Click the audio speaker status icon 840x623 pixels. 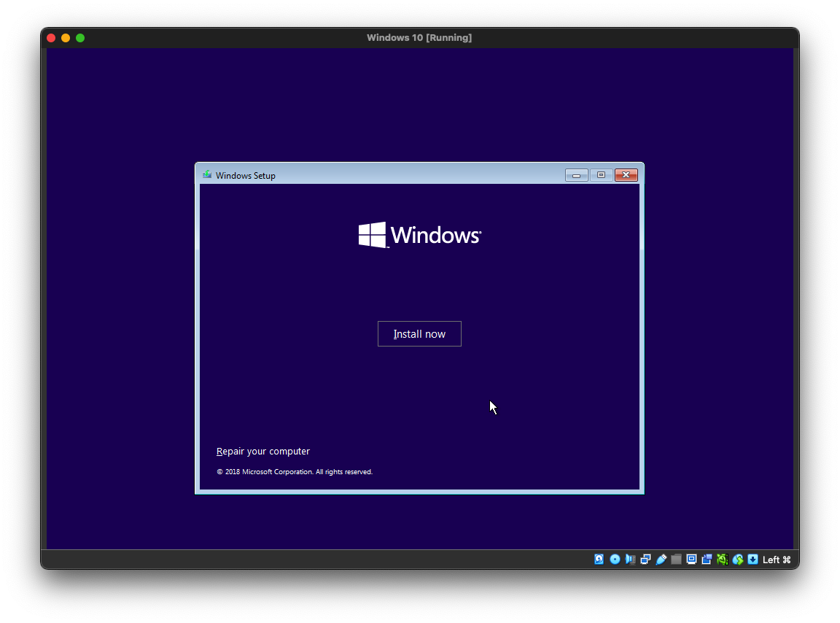point(630,560)
